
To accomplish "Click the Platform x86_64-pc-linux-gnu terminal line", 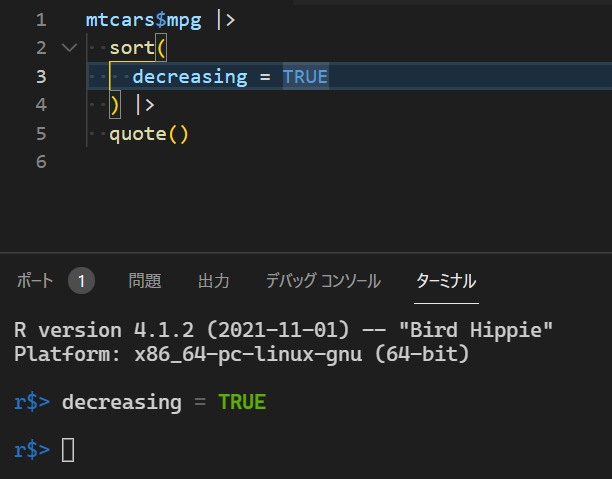I will 242,354.
